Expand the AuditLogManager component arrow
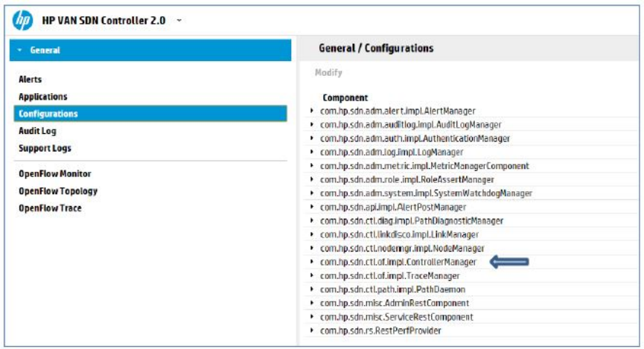 [312, 125]
